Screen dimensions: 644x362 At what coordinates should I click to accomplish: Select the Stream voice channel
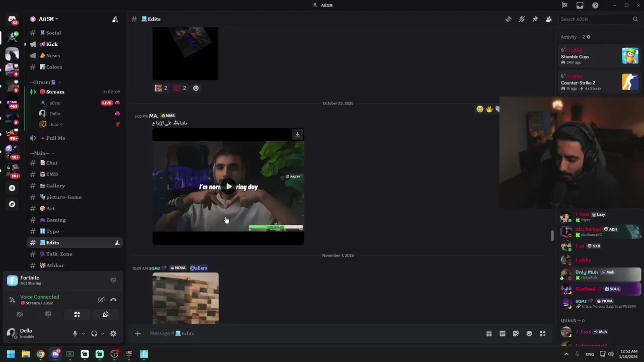[x=74, y=92]
